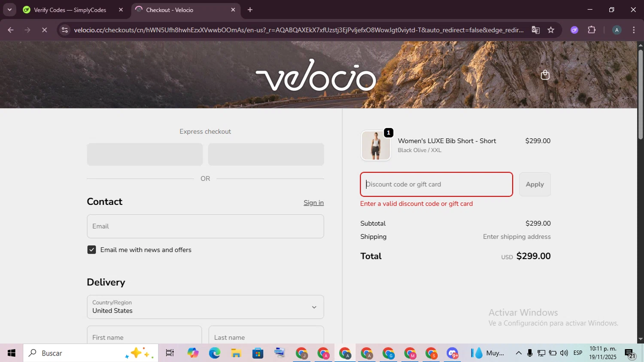Viewport: 644px width, 362px height.
Task: Click Women's LUXE Bib Short product name
Action: (x=447, y=141)
